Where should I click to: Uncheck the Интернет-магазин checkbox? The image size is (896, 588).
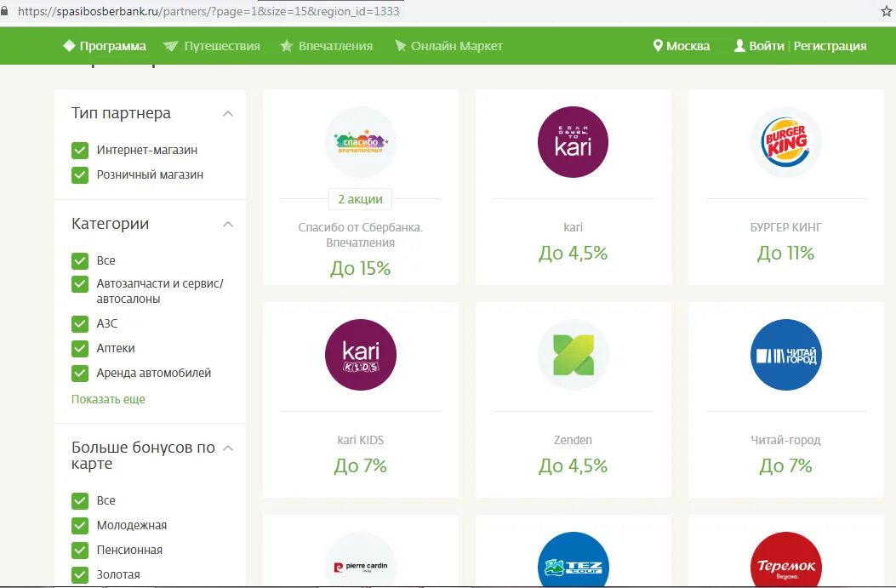coord(80,151)
